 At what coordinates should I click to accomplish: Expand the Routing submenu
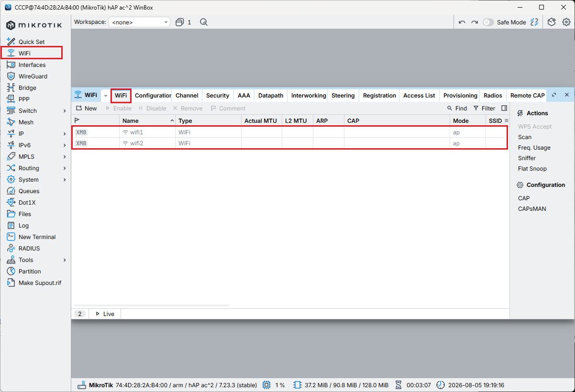coord(65,168)
